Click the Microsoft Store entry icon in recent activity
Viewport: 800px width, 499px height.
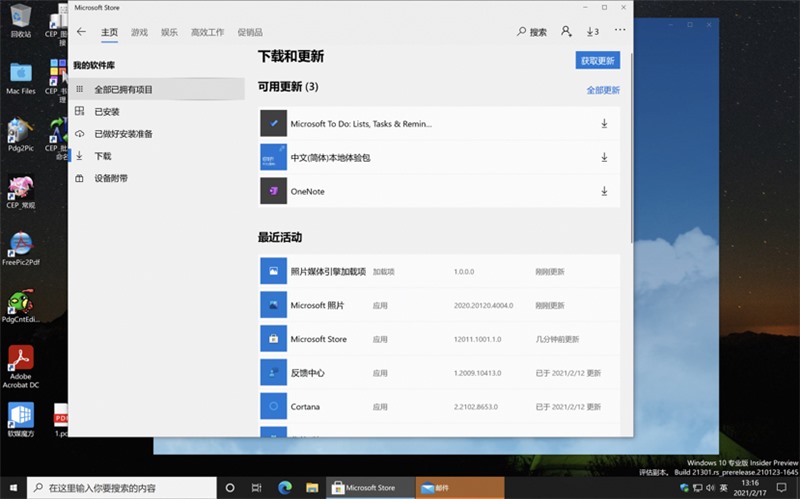[x=273, y=338]
